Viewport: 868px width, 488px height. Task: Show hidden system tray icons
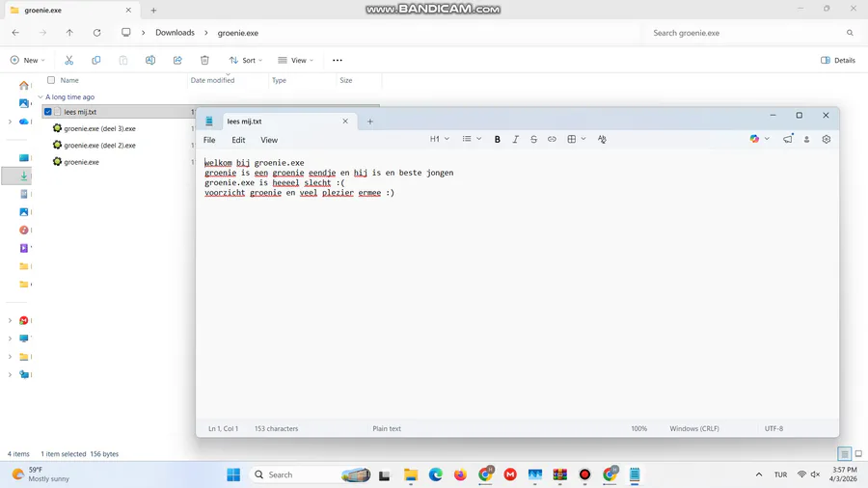[759, 474]
